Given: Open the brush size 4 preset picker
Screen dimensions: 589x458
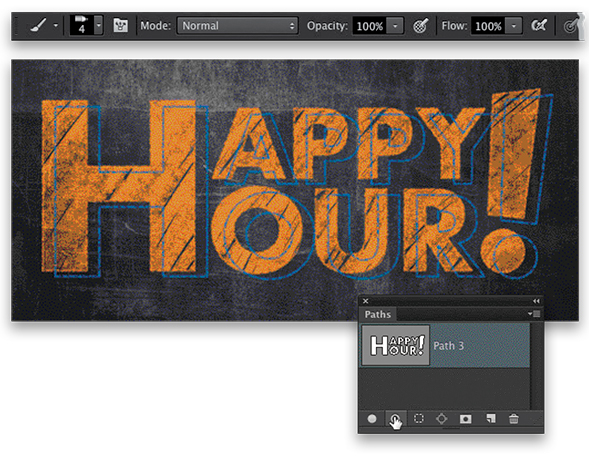Looking at the screenshot, I should [82, 25].
